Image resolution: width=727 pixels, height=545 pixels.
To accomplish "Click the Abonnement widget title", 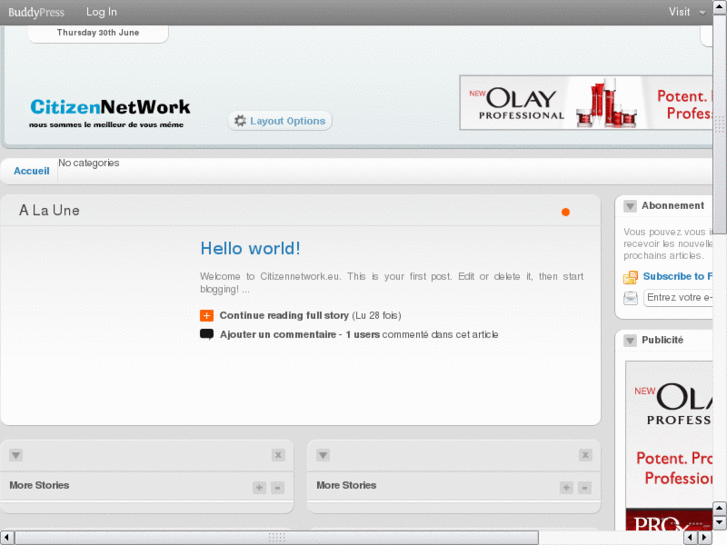I will (x=673, y=205).
